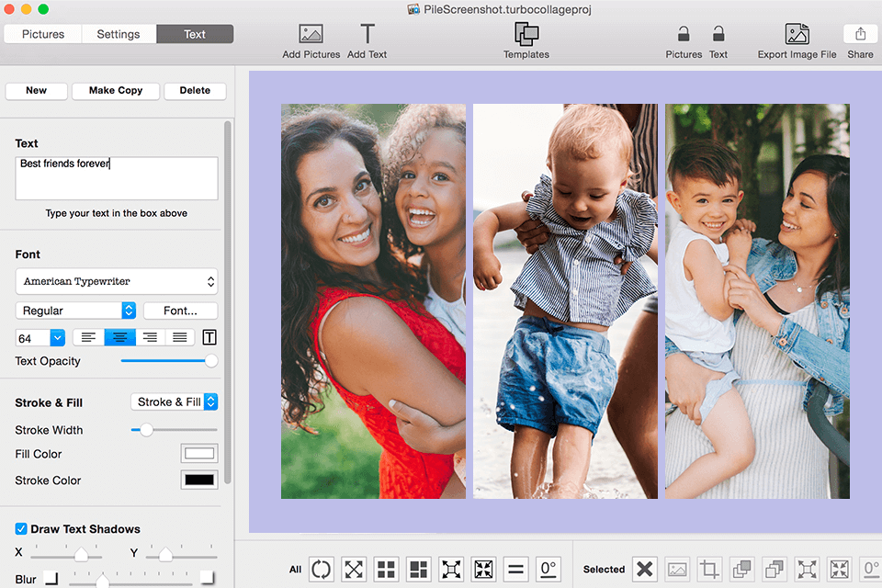The width and height of the screenshot is (882, 588).
Task: Click the Make Copy button
Action: point(115,90)
